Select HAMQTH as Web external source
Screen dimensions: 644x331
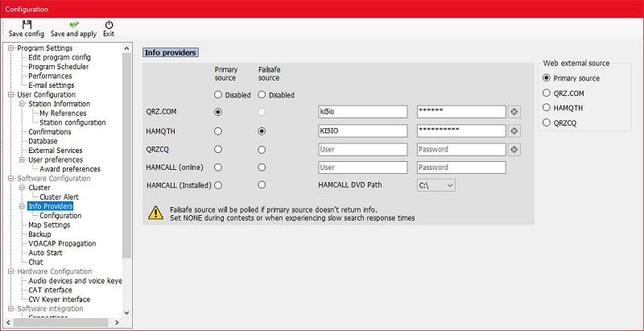tap(547, 108)
